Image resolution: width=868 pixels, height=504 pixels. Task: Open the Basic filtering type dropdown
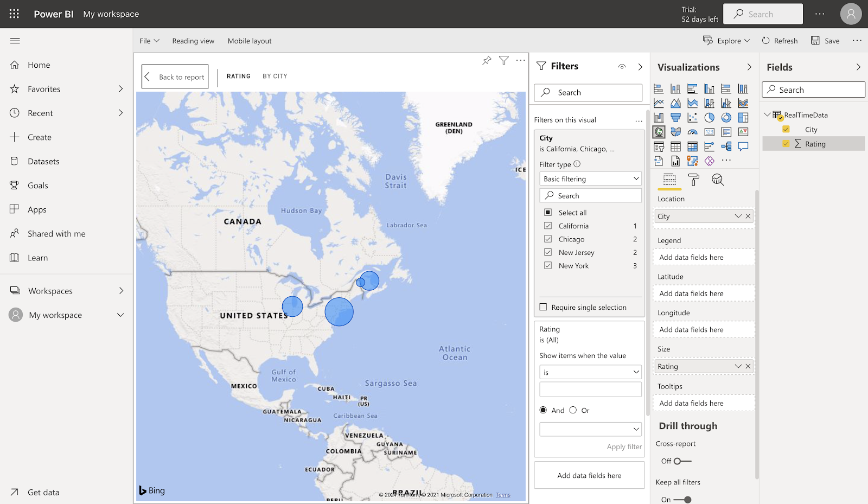click(590, 179)
